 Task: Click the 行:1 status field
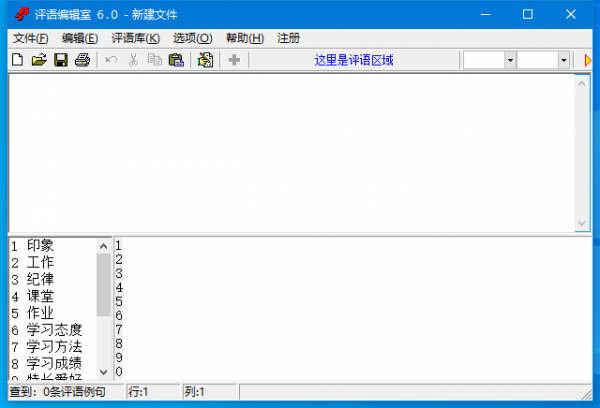coord(153,392)
